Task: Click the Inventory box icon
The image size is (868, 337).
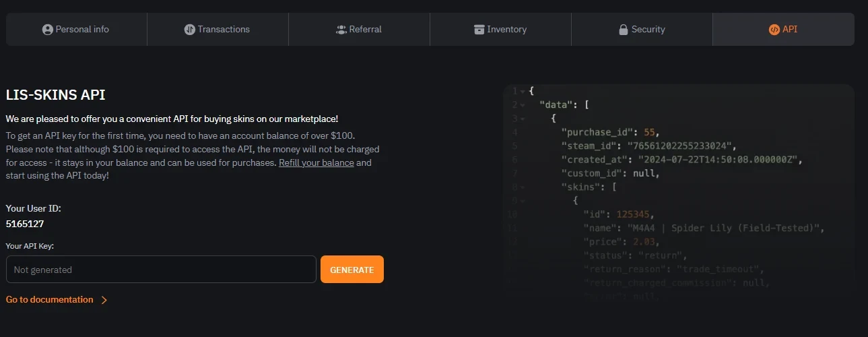Action: (479, 30)
